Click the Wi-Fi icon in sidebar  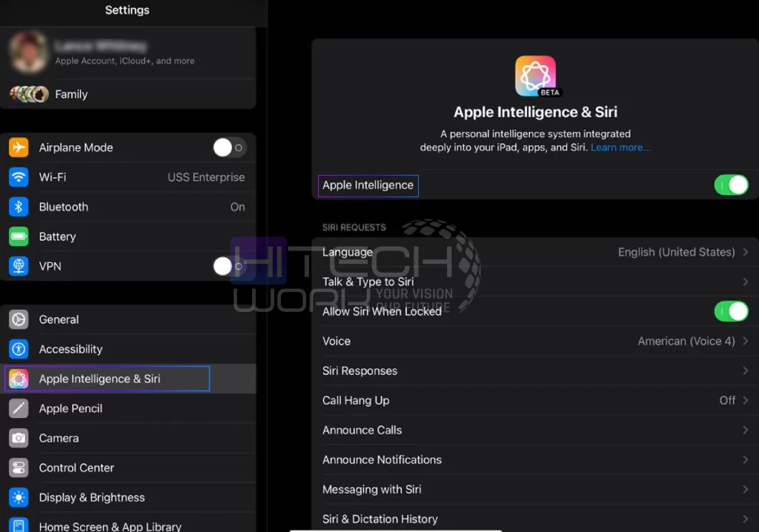19,177
